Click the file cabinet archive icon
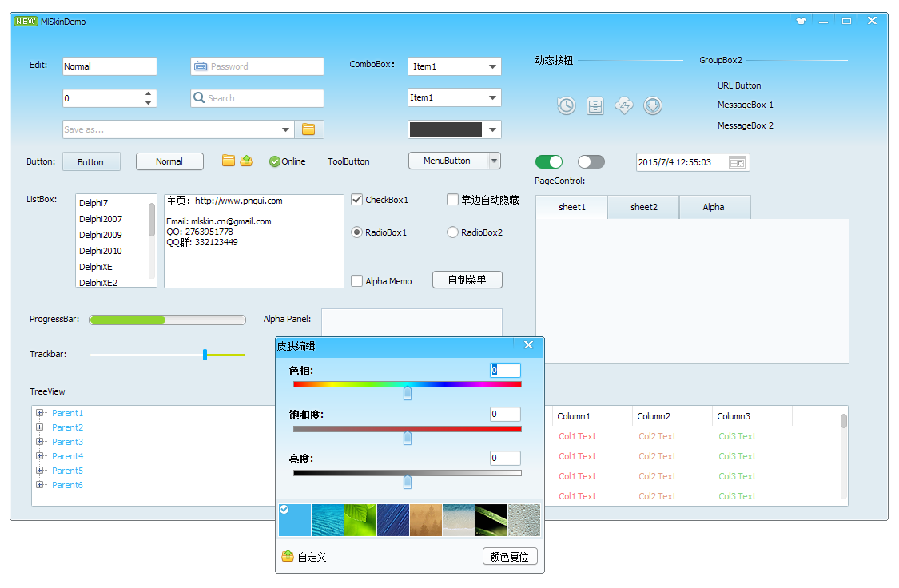The height and width of the screenshot is (588, 899). 595,105
